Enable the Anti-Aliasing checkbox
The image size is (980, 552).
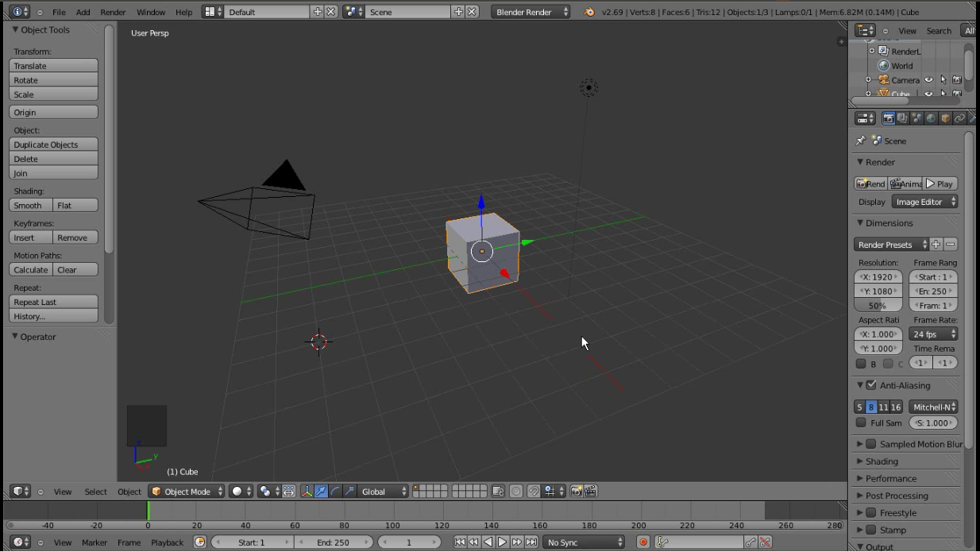[871, 385]
